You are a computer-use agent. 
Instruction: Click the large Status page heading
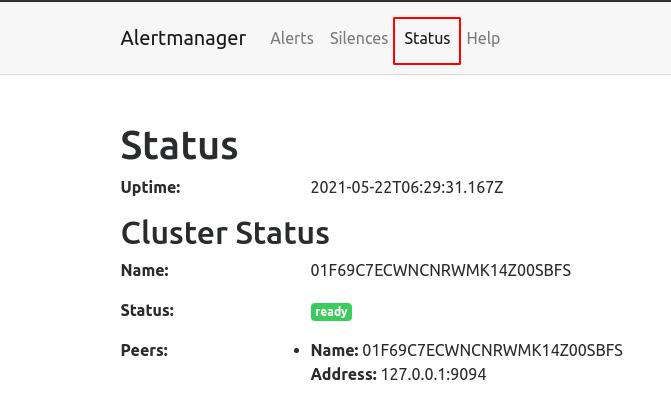tap(179, 146)
